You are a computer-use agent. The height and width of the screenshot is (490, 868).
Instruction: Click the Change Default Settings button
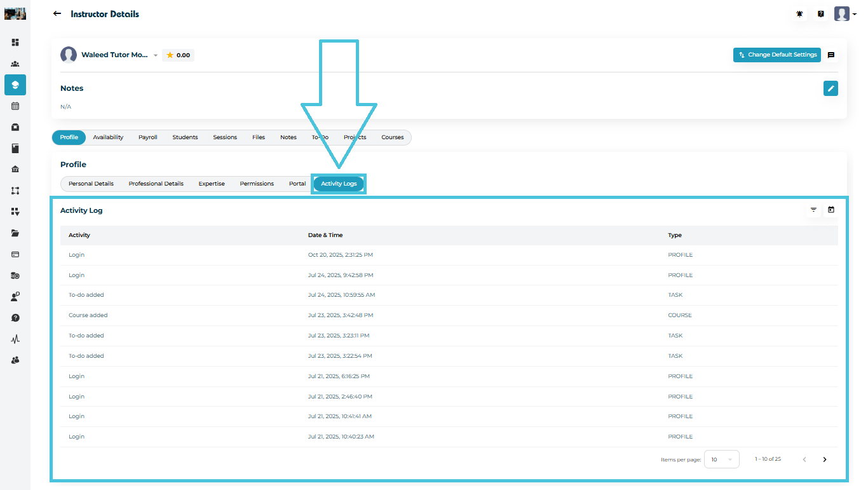(x=776, y=55)
